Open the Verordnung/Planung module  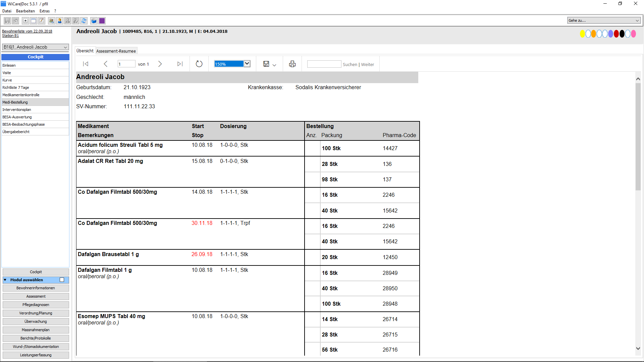(x=36, y=313)
